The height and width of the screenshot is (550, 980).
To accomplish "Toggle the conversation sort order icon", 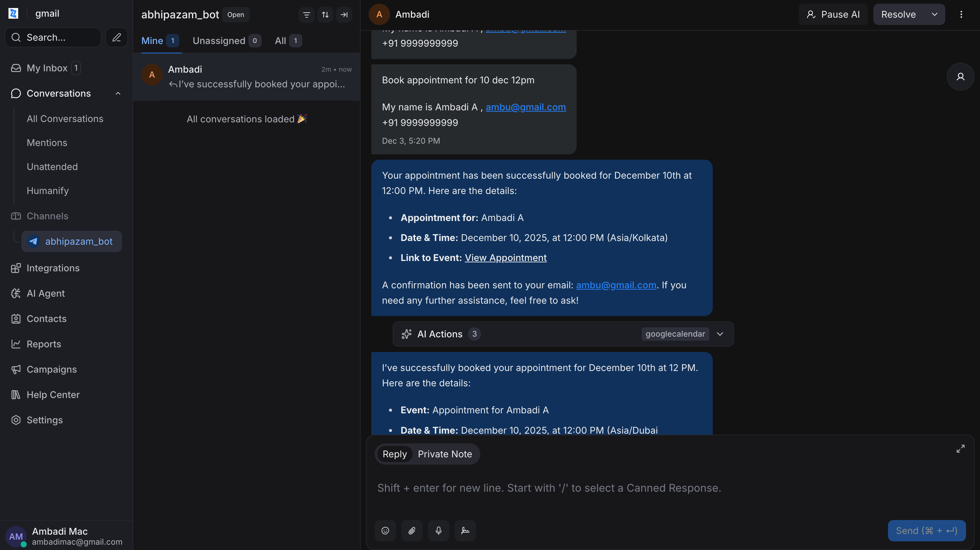I will point(325,14).
